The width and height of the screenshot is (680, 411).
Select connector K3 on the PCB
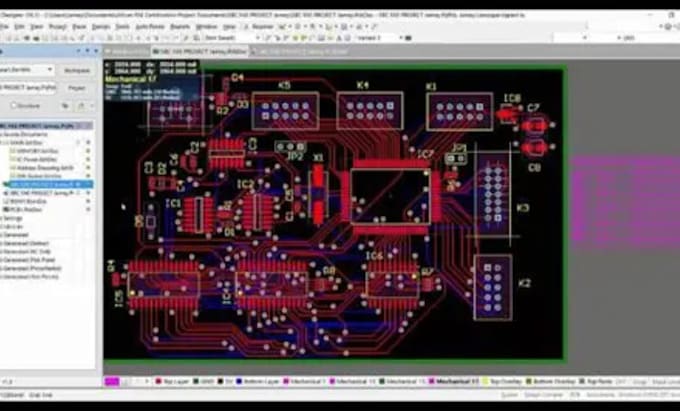(x=494, y=193)
